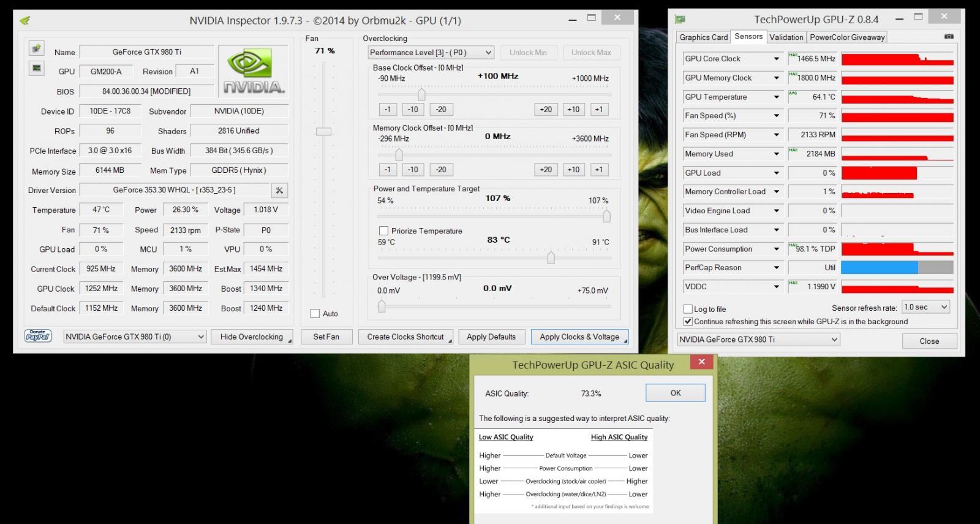Click the Power and Temperature Target slider handle
The image size is (980, 524).
pyautogui.click(x=606, y=216)
